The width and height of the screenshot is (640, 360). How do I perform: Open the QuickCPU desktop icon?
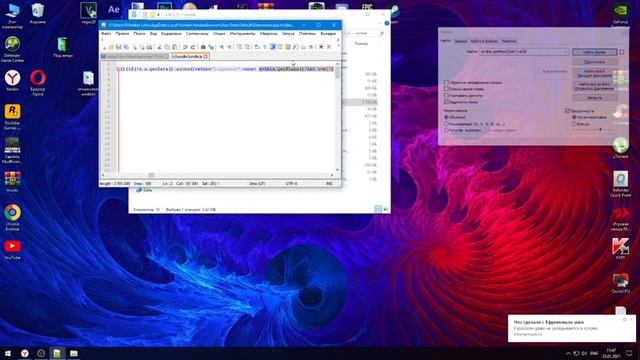pyautogui.click(x=620, y=284)
